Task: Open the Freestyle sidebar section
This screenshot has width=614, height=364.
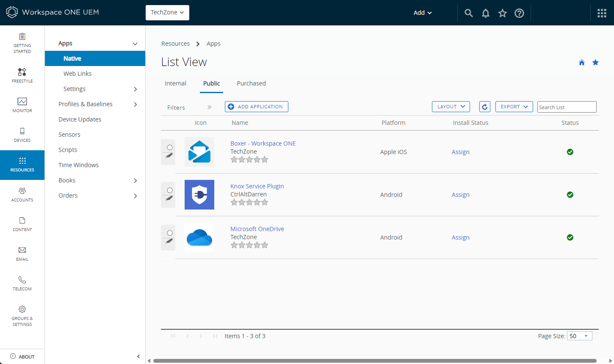Action: [x=22, y=76]
